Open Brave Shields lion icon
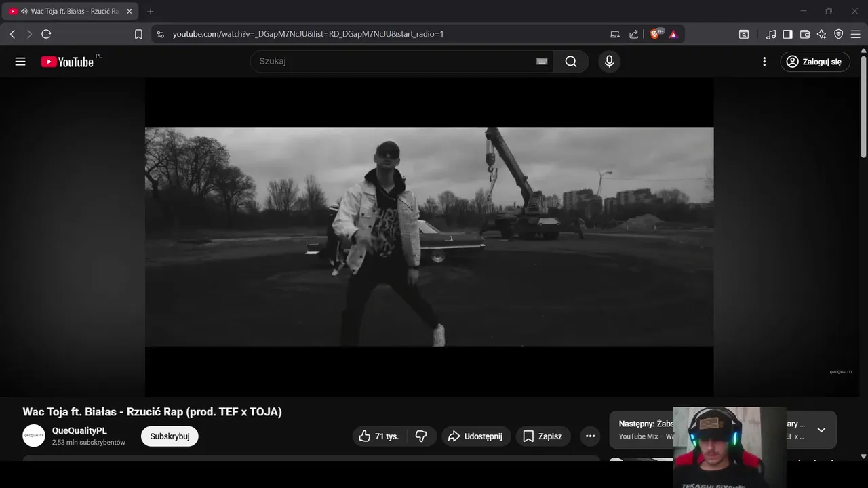 656,34
